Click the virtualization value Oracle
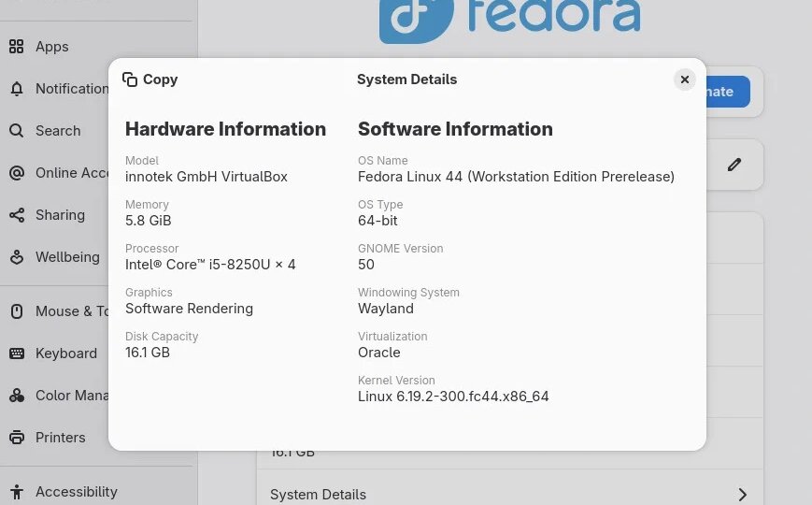The height and width of the screenshot is (505, 812). click(x=379, y=353)
